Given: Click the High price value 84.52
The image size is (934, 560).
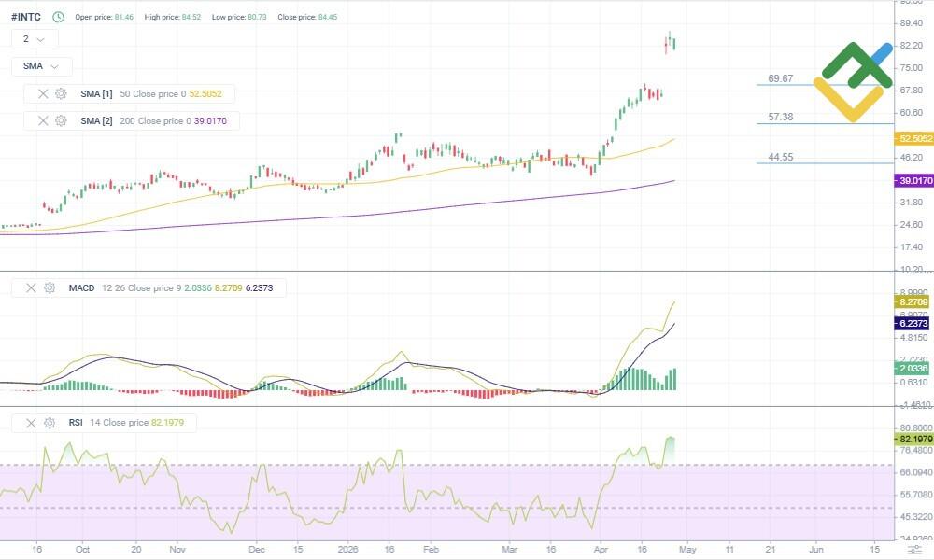Looking at the screenshot, I should (x=191, y=17).
